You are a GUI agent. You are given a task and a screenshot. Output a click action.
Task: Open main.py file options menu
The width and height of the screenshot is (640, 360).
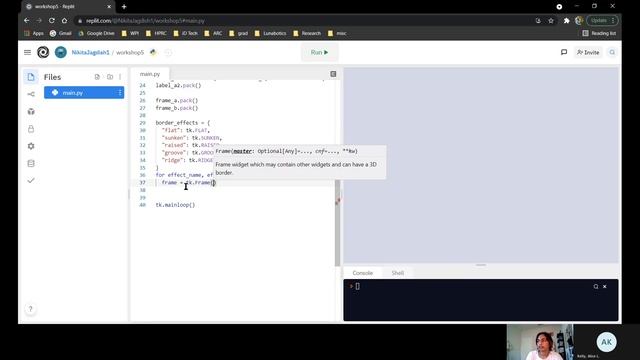point(120,93)
